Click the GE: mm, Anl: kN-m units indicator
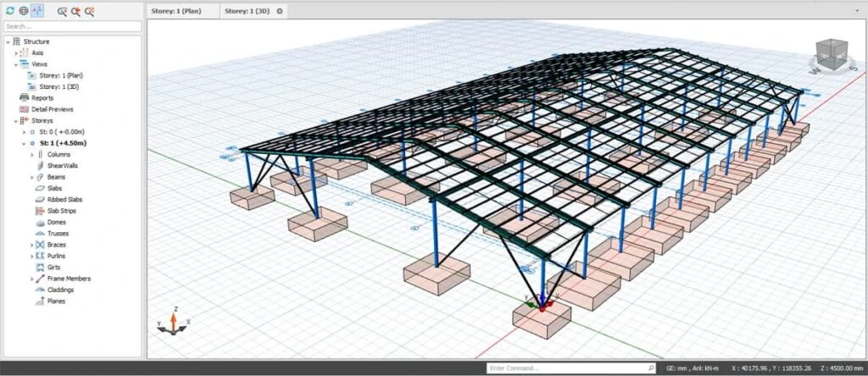Image resolution: width=868 pixels, height=376 pixels. (693, 368)
